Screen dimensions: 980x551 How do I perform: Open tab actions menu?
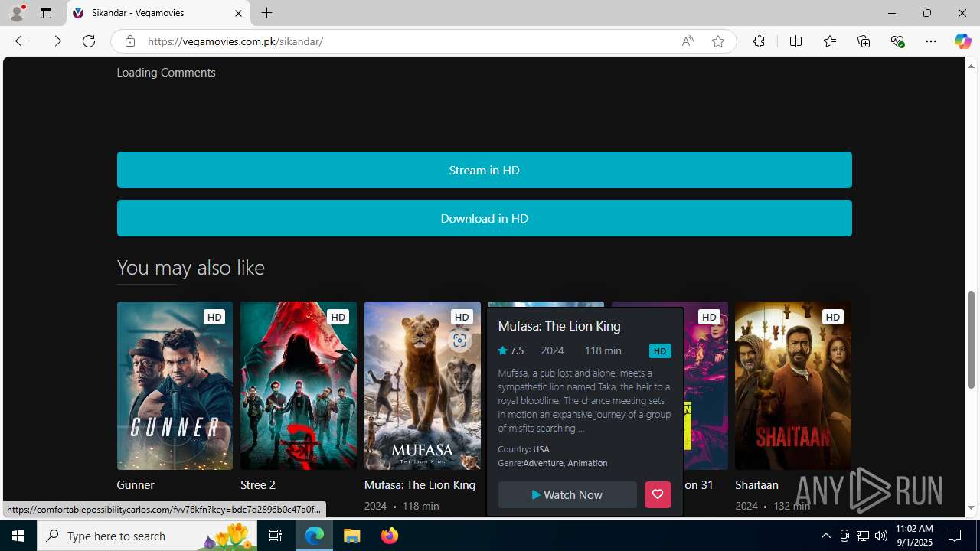46,13
